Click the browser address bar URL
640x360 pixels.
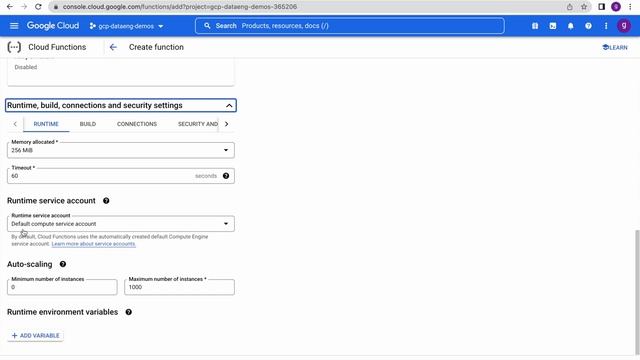pos(180,7)
